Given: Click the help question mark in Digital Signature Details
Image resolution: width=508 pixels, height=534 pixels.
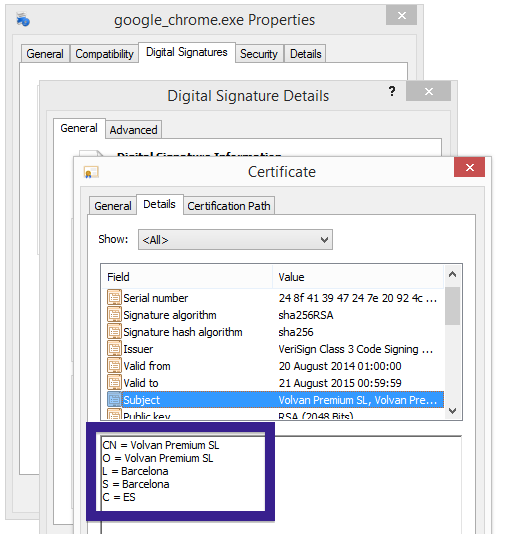Looking at the screenshot, I should pyautogui.click(x=392, y=91).
